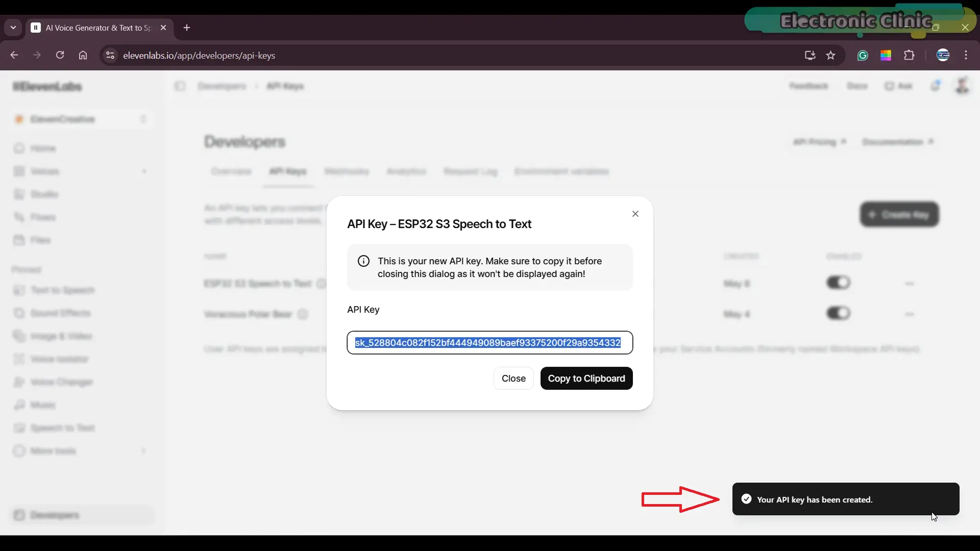Click the Voice Isolator sidebar icon

[x=19, y=359]
